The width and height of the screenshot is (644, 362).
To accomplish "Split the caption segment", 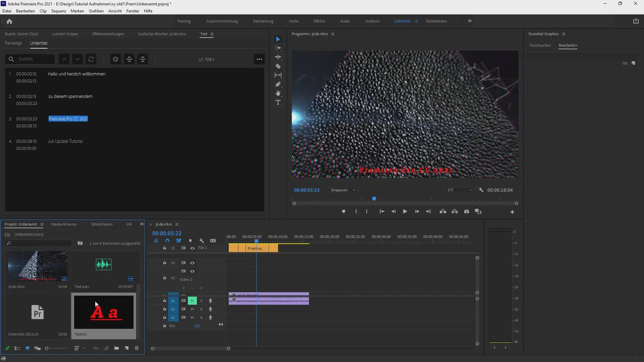I will pos(129,59).
